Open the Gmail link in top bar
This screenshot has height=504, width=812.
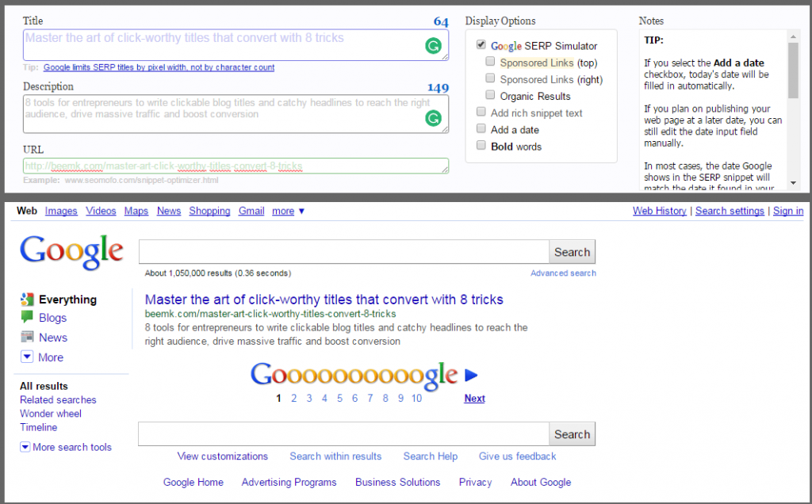pyautogui.click(x=251, y=211)
